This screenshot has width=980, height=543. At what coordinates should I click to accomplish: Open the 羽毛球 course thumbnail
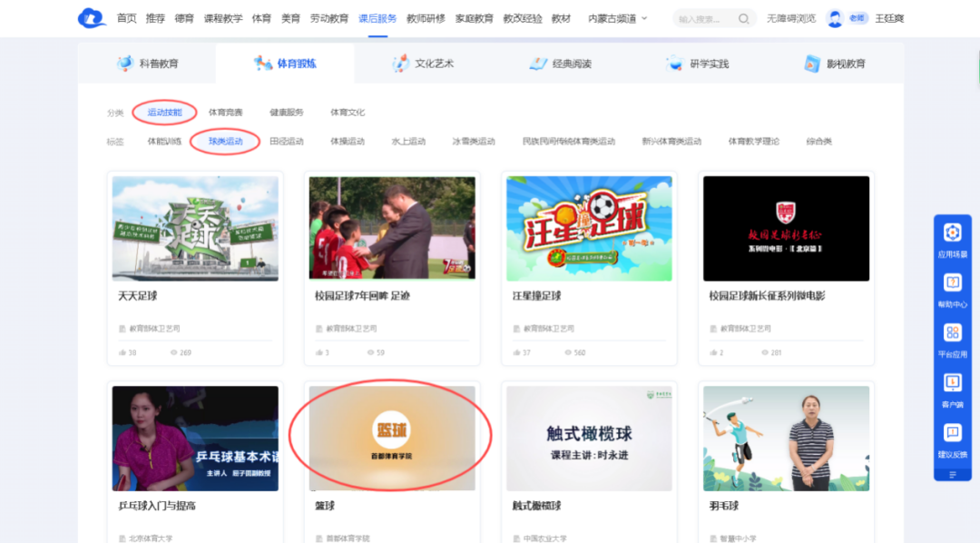786,439
